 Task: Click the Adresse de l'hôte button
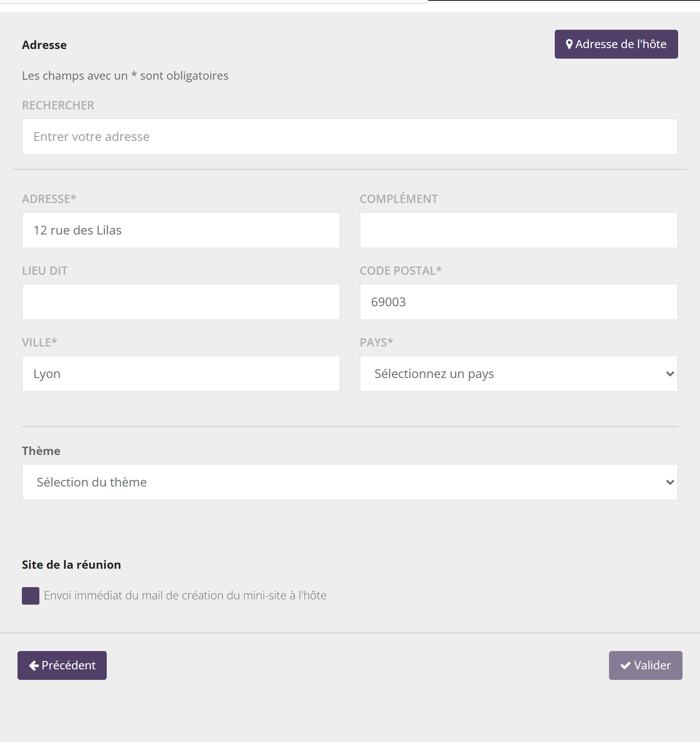pyautogui.click(x=616, y=44)
